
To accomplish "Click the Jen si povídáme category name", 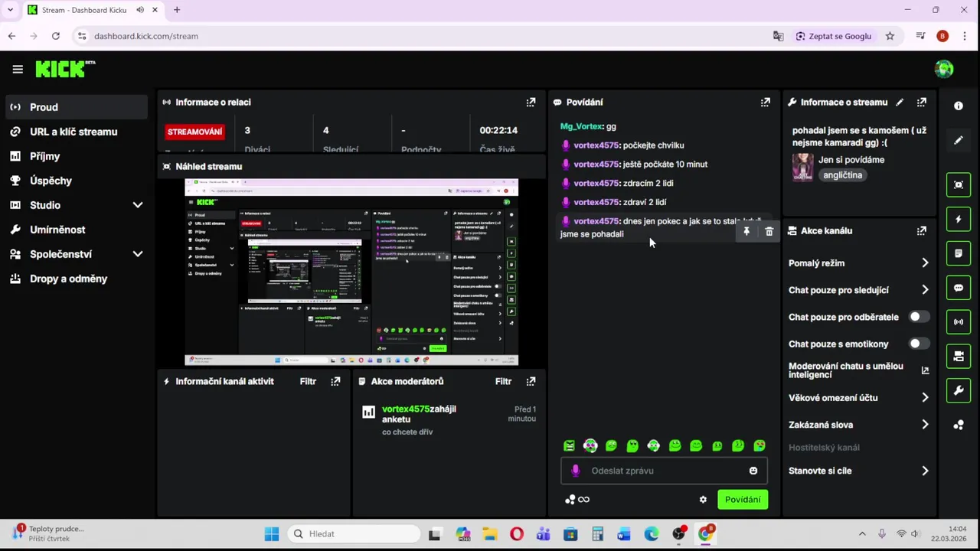I will pos(851,160).
